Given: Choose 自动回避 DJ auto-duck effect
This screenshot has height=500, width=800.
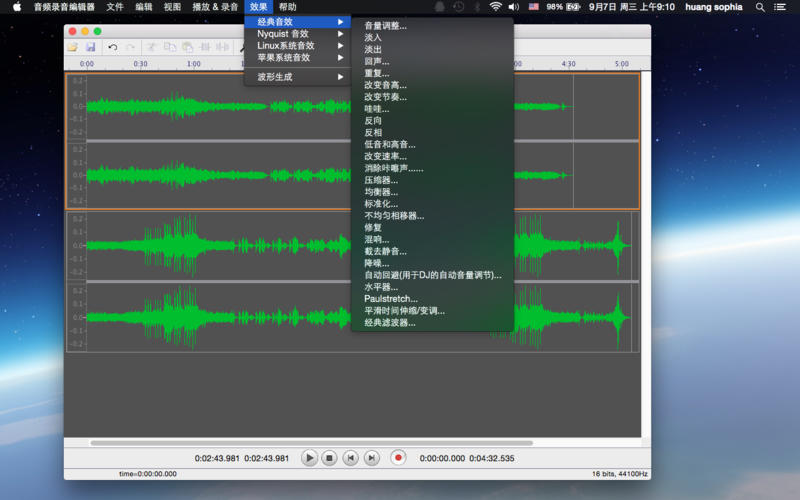Looking at the screenshot, I should point(432,275).
